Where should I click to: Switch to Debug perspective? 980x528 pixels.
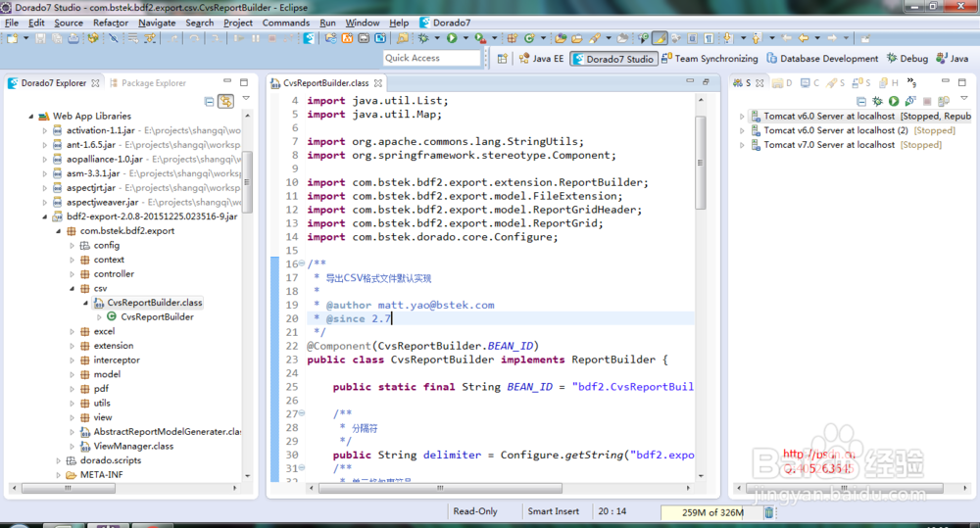(x=907, y=58)
